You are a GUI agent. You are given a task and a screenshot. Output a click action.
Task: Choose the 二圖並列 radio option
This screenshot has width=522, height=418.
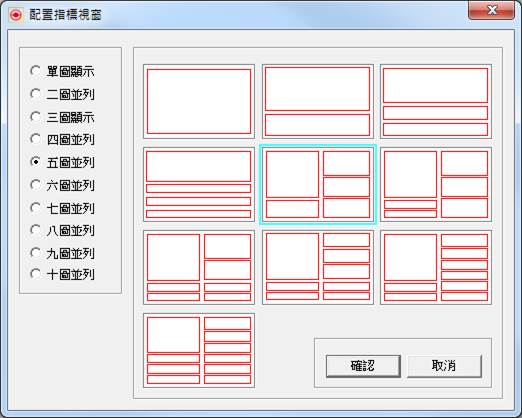tap(62, 94)
